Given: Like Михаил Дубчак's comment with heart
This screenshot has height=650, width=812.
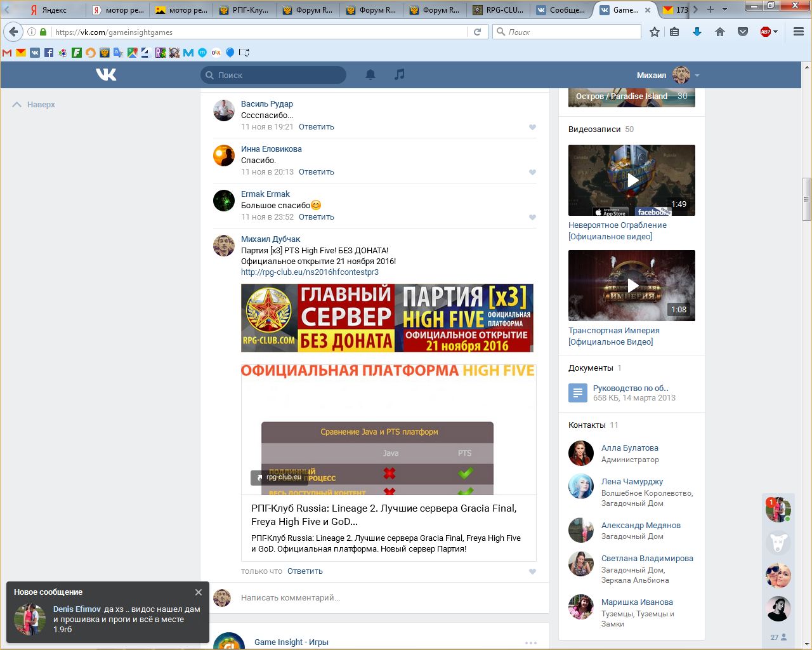Looking at the screenshot, I should (532, 571).
